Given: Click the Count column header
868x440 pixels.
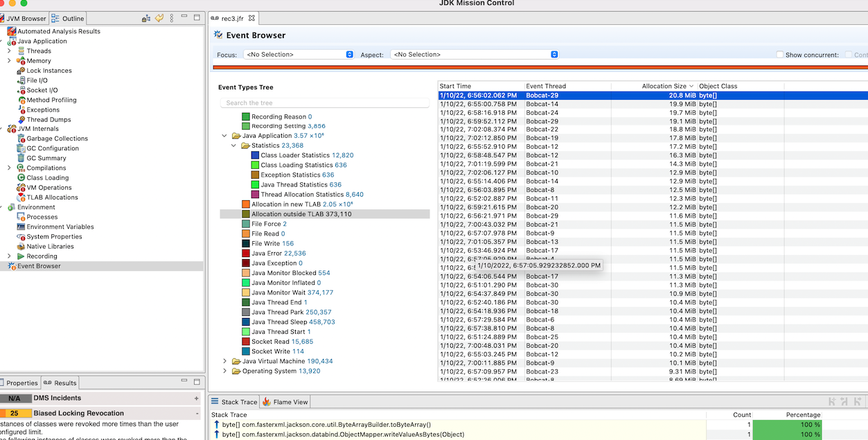Looking at the screenshot, I should [729, 415].
